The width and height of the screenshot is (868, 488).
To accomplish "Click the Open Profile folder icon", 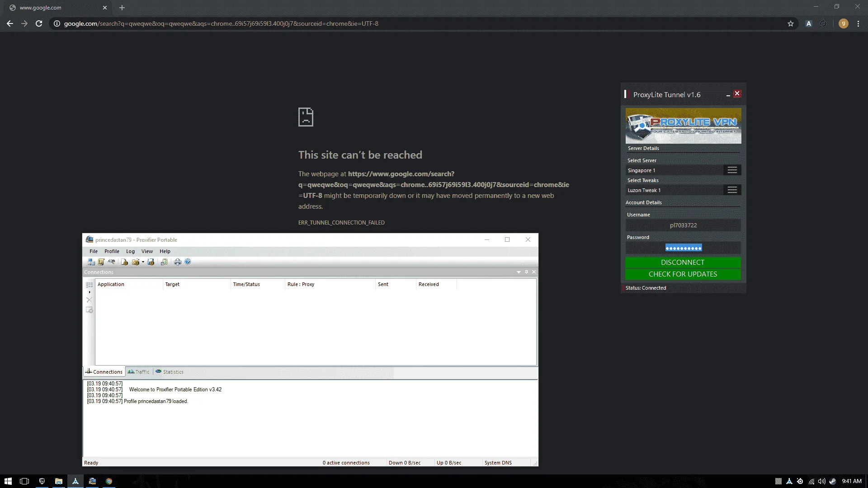I will pos(135,262).
